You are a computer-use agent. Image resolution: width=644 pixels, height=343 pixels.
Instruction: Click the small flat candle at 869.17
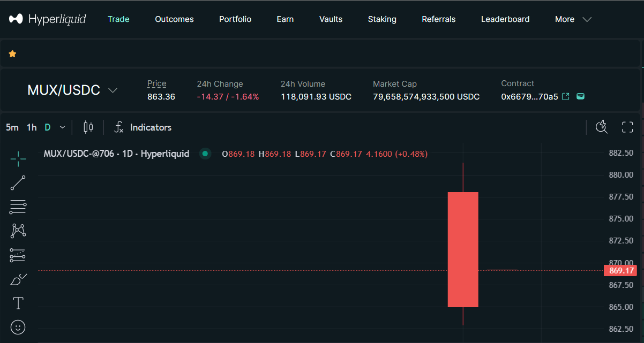tap(502, 270)
